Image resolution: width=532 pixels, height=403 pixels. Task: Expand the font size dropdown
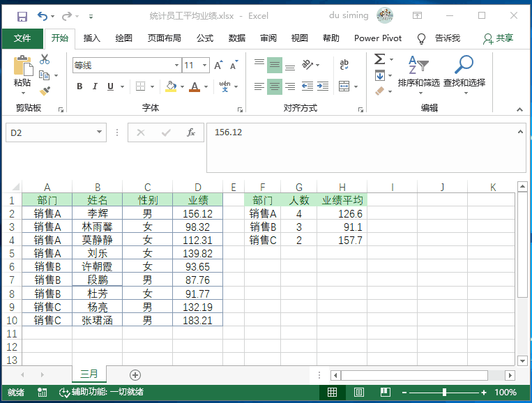point(206,66)
